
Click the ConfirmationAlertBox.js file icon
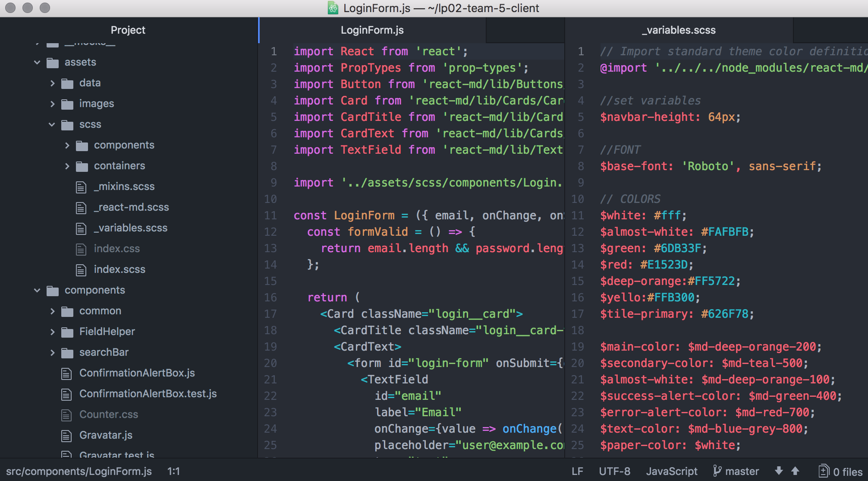click(x=66, y=374)
